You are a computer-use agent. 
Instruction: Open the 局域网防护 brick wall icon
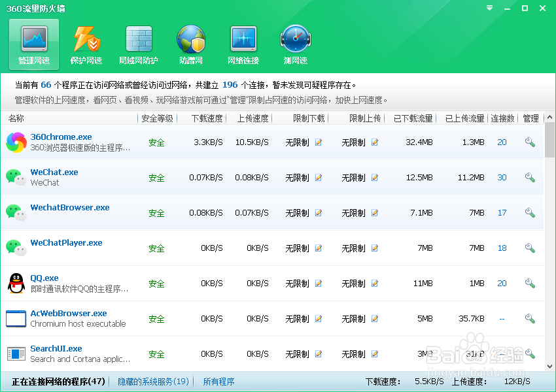click(x=139, y=39)
